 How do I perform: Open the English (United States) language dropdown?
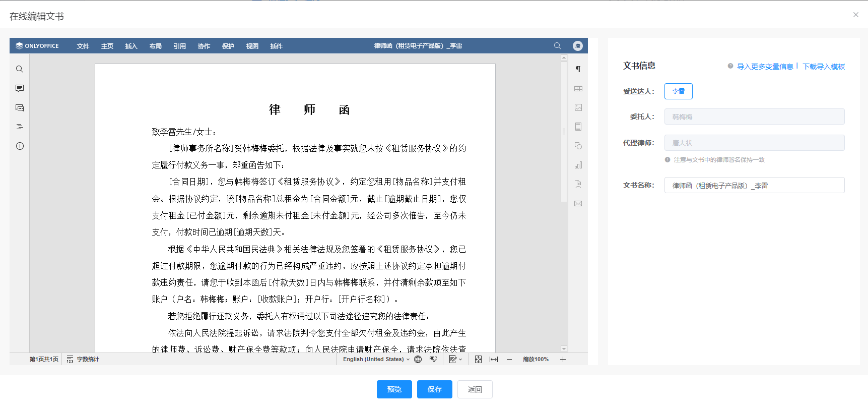click(376, 359)
